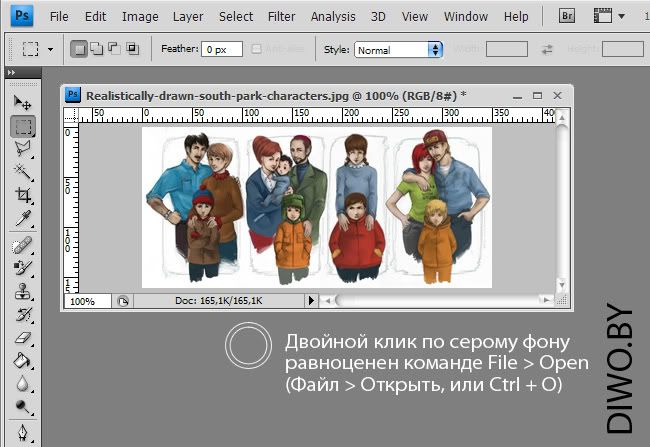650x447 pixels.
Task: Click the swap width and height icon
Action: click(547, 50)
